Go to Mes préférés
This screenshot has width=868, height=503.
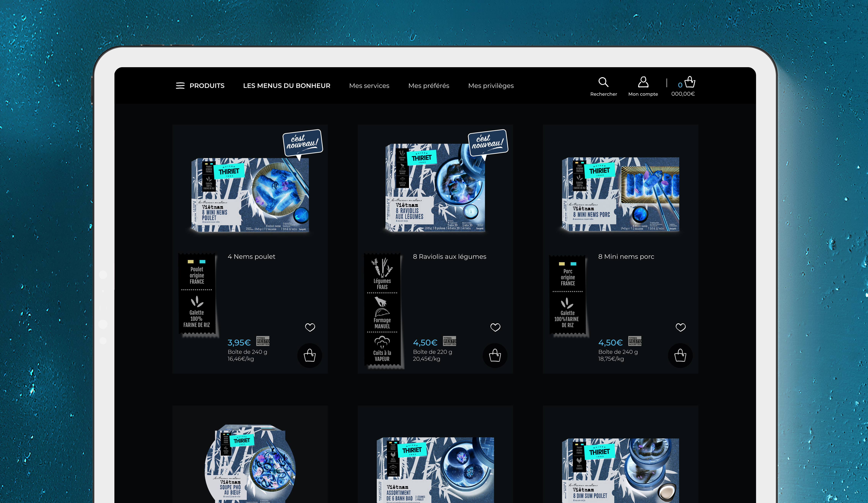(x=429, y=86)
